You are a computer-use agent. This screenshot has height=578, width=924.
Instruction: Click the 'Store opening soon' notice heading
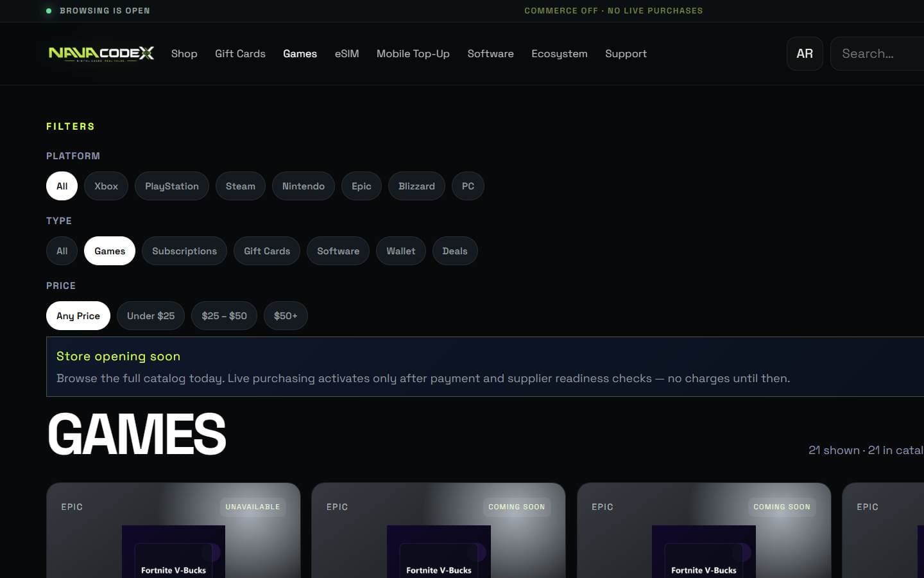(118, 356)
